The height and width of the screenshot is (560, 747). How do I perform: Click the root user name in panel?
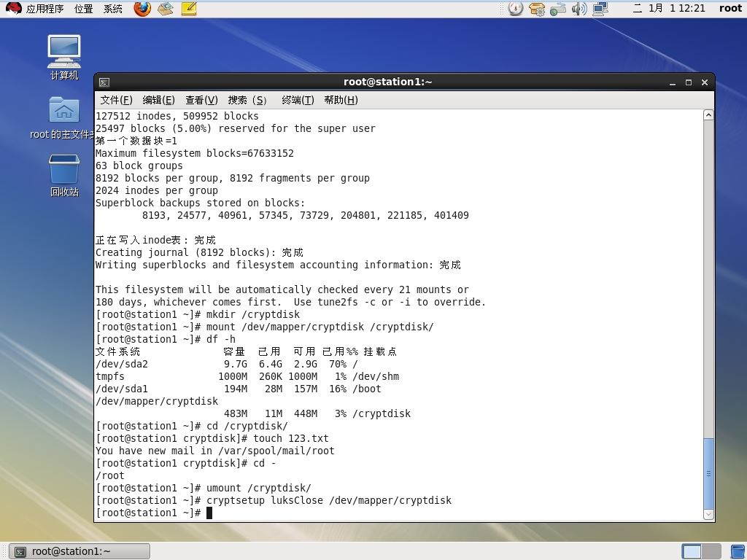(x=730, y=8)
